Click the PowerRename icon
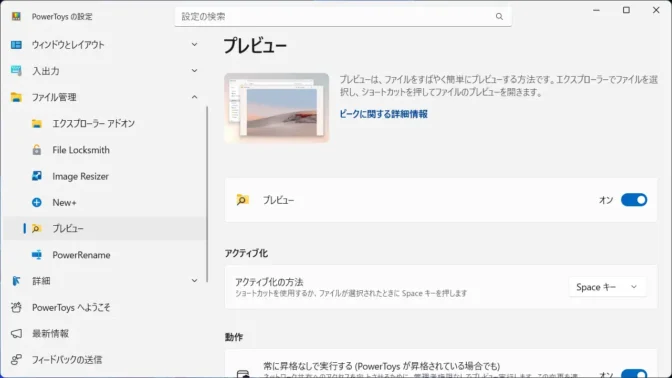 37,255
